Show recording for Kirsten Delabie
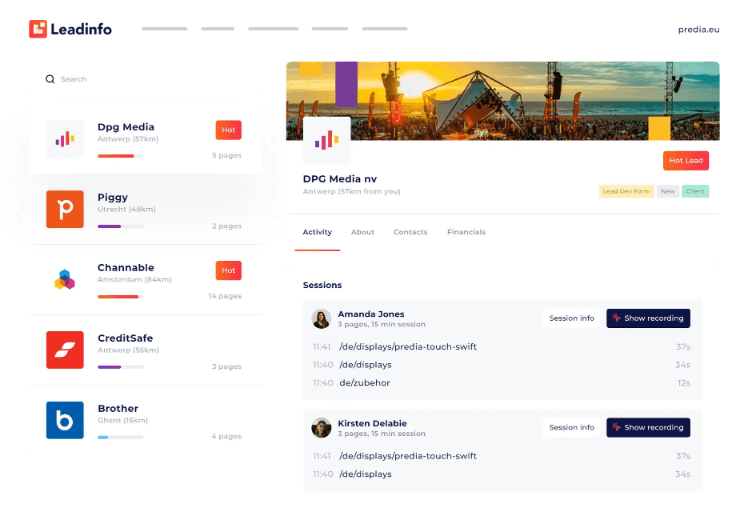Screen dimensions: 741x518 648,427
